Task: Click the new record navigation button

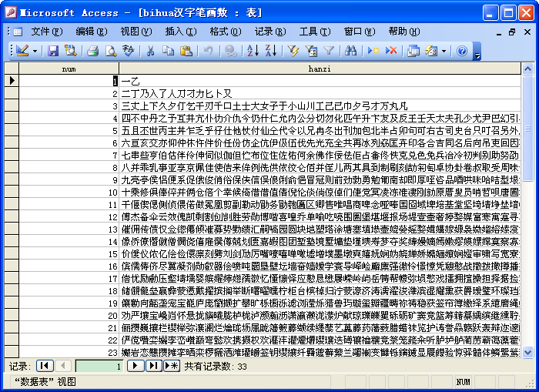Action: pyautogui.click(x=172, y=366)
